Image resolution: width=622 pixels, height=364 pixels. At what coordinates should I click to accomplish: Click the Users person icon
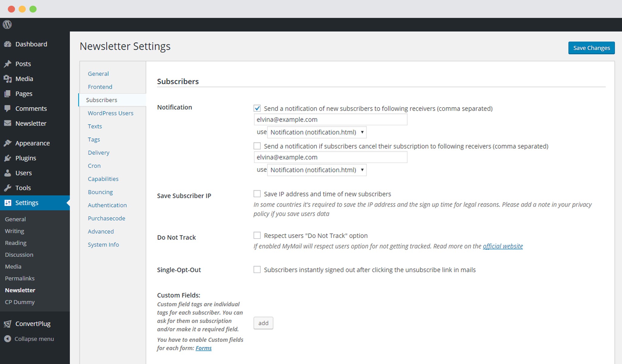coord(8,173)
